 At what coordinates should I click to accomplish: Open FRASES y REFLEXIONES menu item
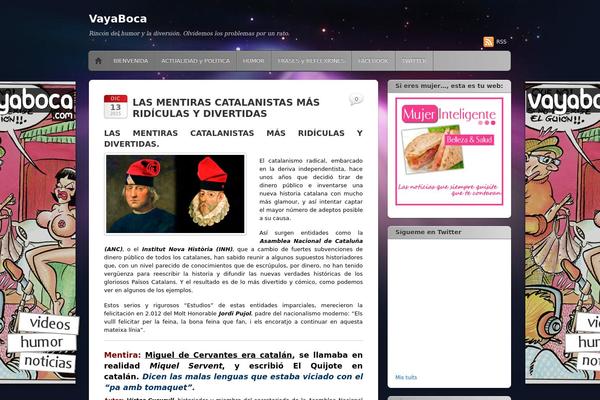coord(311,61)
